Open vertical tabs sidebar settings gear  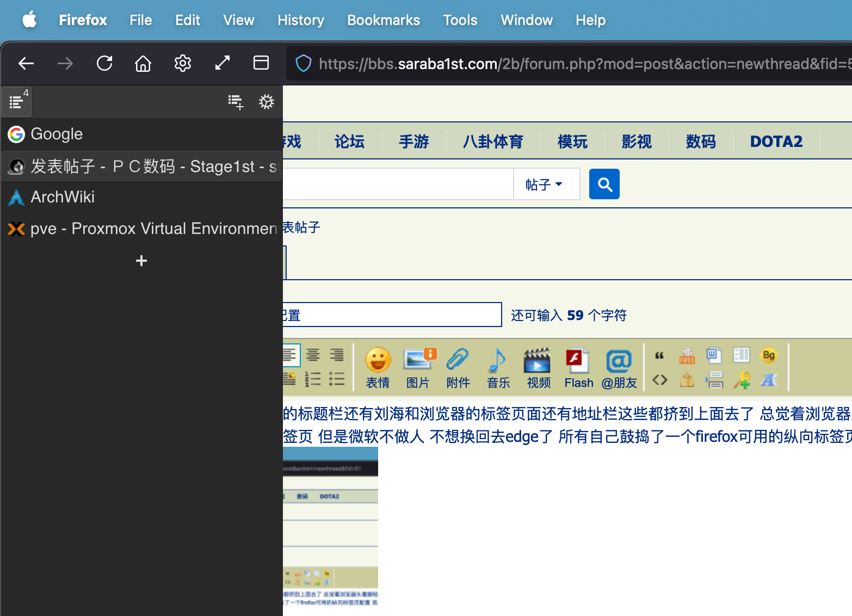(267, 102)
